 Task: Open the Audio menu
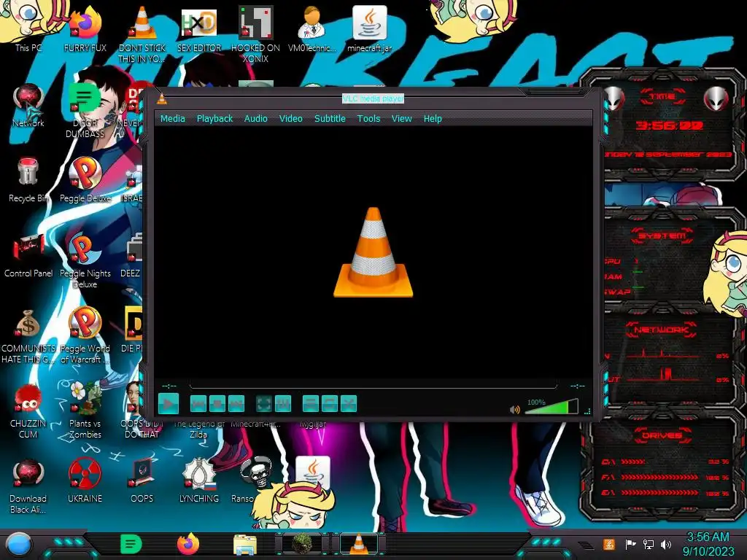tap(256, 119)
